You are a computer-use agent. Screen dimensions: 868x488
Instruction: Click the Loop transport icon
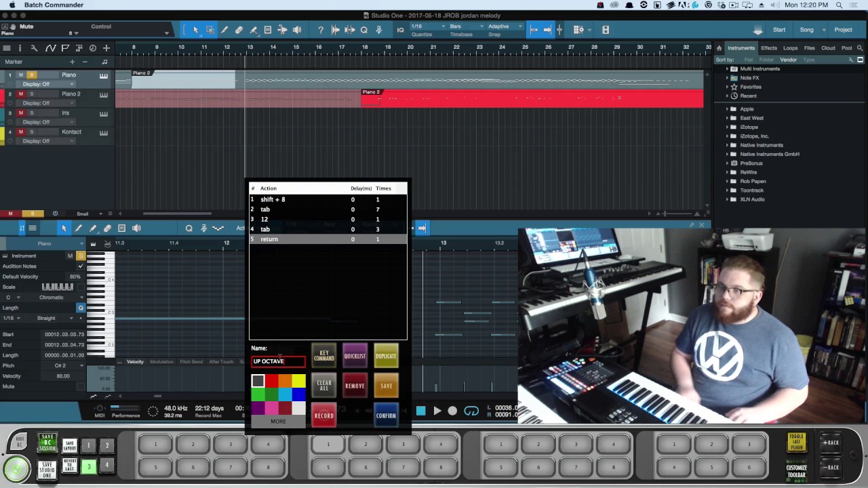click(471, 411)
